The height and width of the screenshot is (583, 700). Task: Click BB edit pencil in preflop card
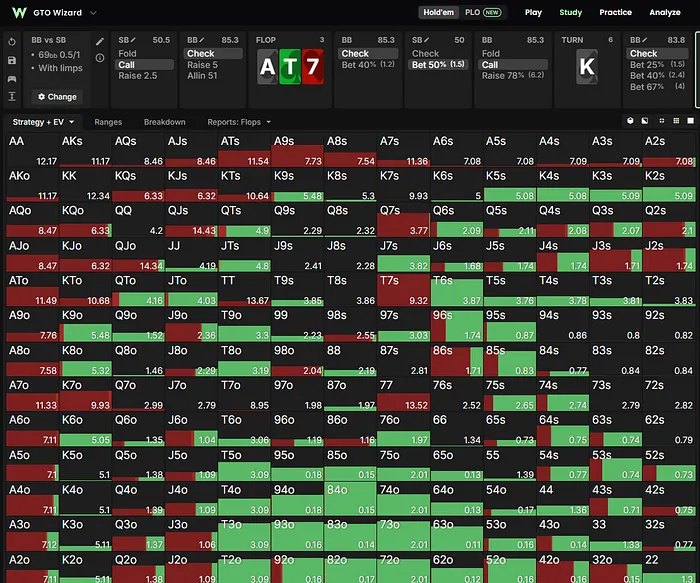tap(202, 40)
